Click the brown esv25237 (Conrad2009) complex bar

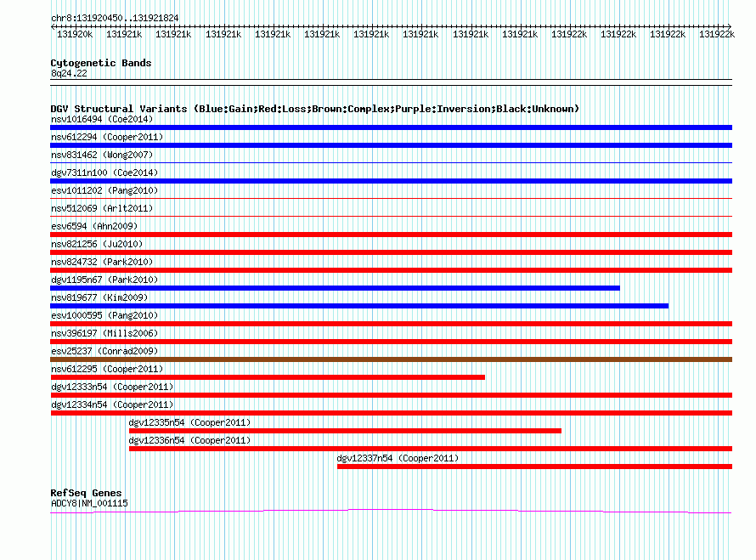391,359
